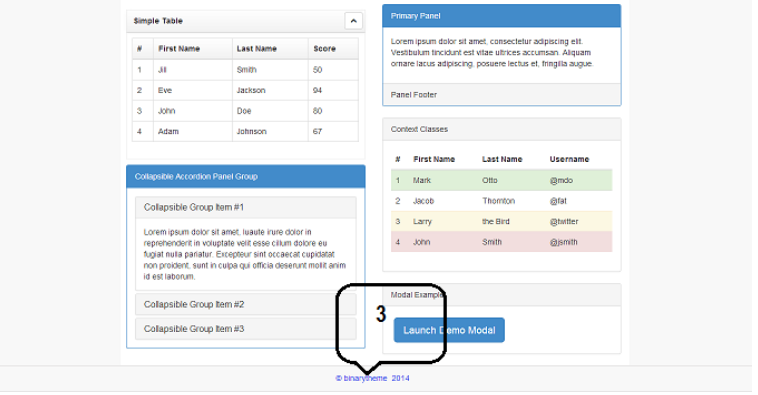The height and width of the screenshot is (395, 758).
Task: Click the Context Classes panel heading
Action: tap(419, 130)
